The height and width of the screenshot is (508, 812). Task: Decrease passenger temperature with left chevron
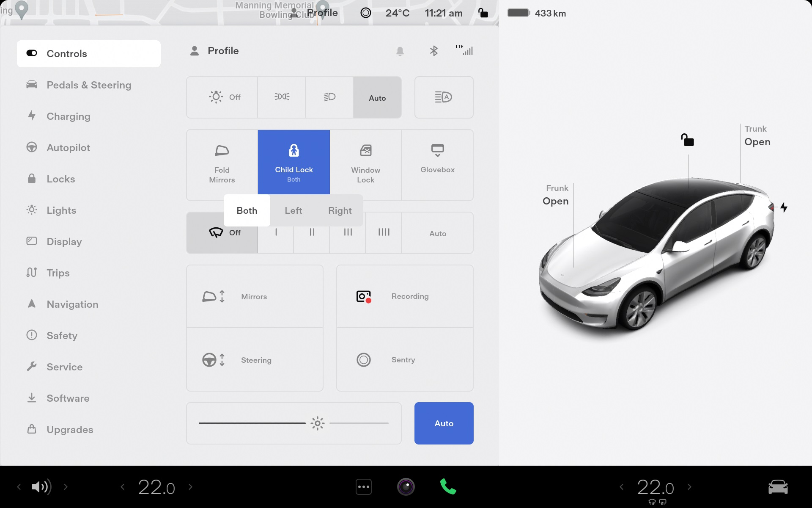[x=621, y=487]
